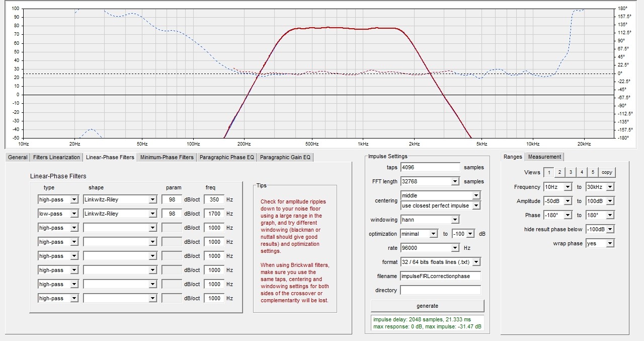Expand the FFT length dropdown
Image resolution: width=644 pixels, height=341 pixels.
point(430,181)
